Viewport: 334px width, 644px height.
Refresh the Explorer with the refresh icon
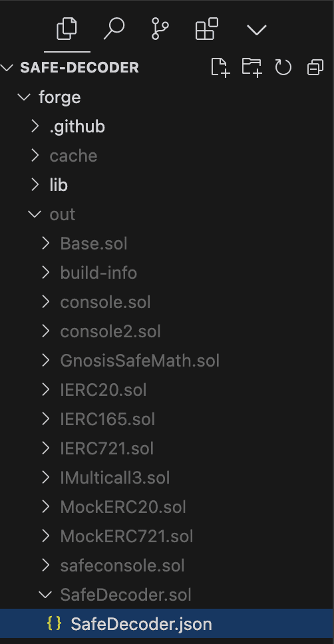pos(283,67)
